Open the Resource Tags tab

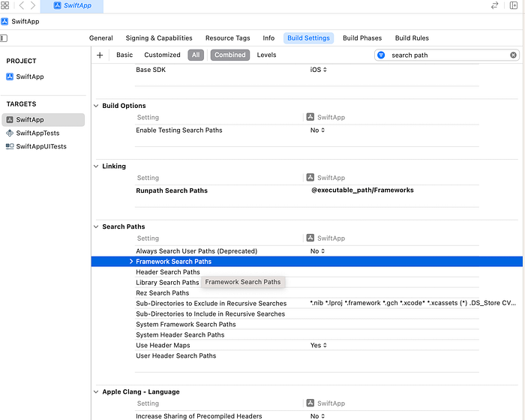228,38
